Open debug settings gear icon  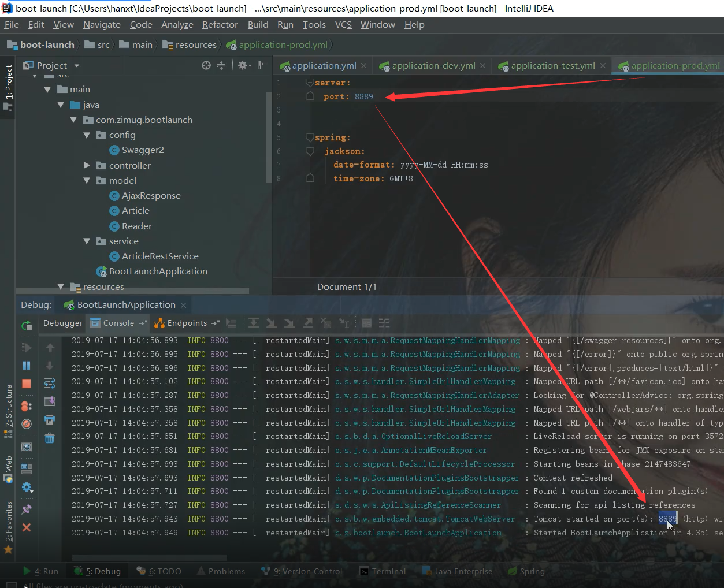[27, 487]
